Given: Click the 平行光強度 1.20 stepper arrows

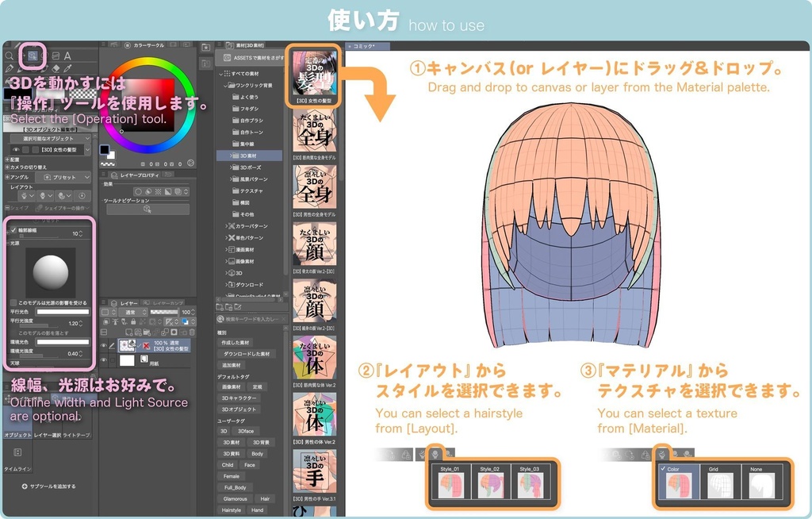Looking at the screenshot, I should point(81,323).
